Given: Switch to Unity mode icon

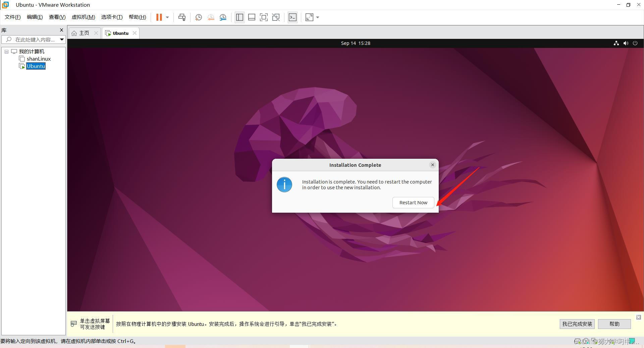Looking at the screenshot, I should point(276,17).
